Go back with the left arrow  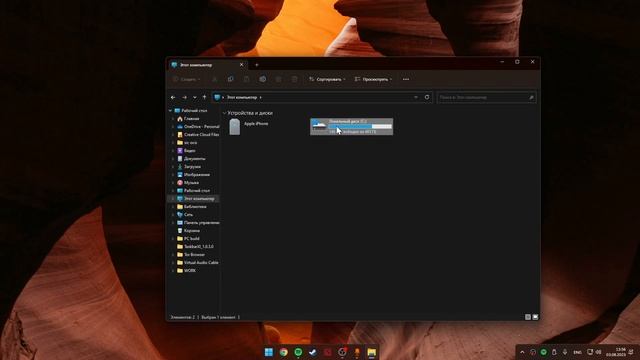point(173,97)
